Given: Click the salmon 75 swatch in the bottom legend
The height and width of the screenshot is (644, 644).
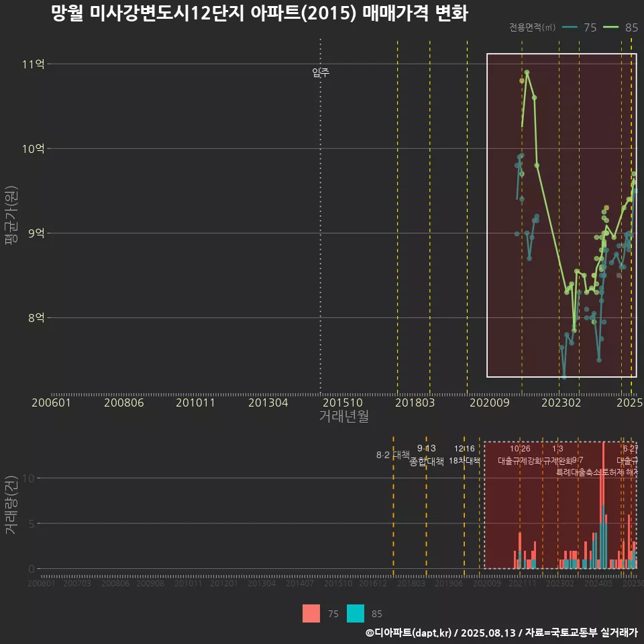Looking at the screenshot, I should pyautogui.click(x=311, y=614).
